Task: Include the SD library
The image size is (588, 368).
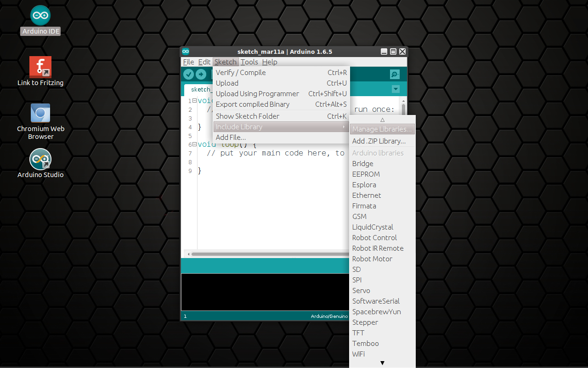Action: tap(382, 270)
